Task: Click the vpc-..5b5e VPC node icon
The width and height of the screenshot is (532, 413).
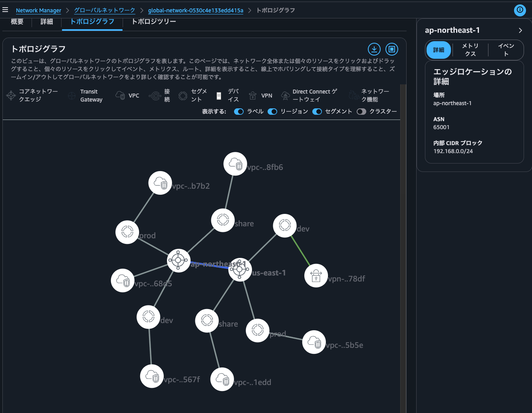Action: tap(314, 342)
